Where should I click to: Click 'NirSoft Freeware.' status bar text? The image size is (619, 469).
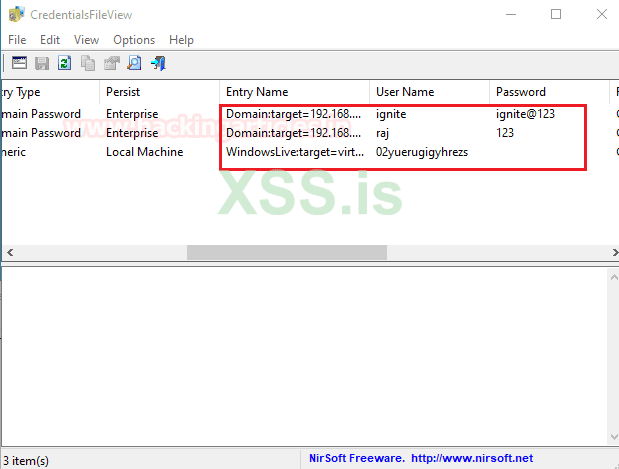pos(357,458)
